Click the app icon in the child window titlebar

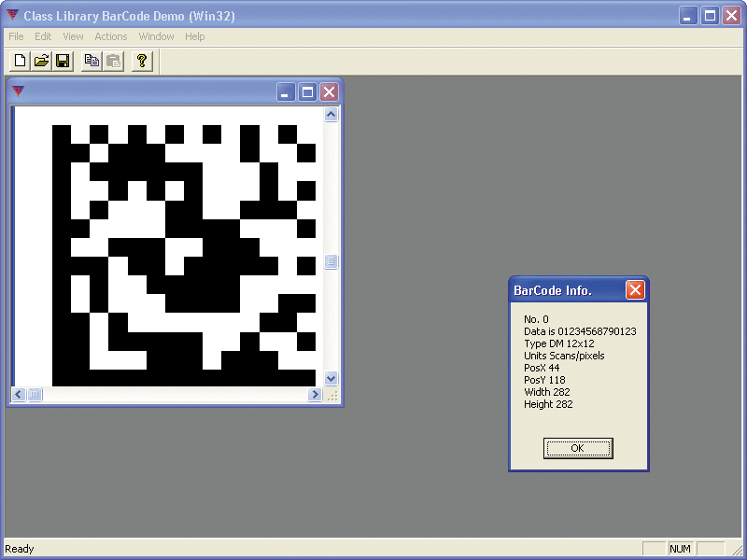(x=17, y=91)
